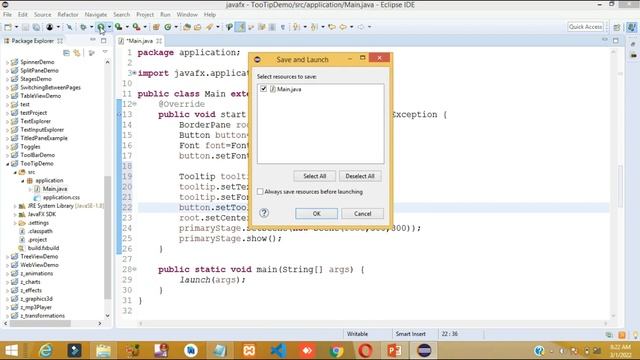
Task: Select the SpinnerDemo project
Action: pyautogui.click(x=37, y=62)
